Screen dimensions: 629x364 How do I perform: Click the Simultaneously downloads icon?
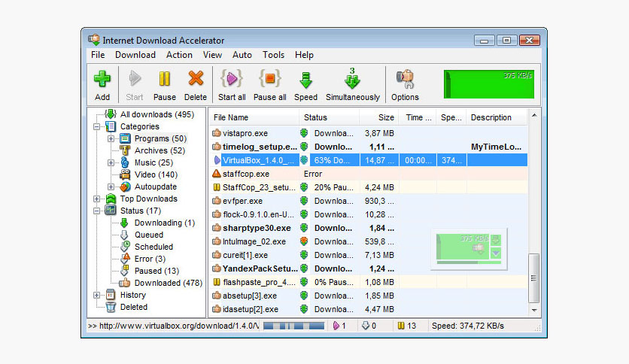click(x=352, y=79)
